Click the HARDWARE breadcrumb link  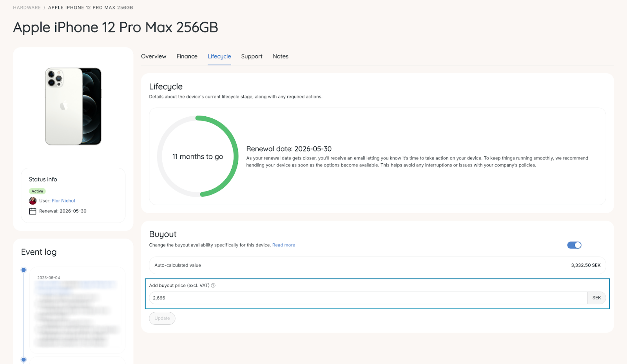pos(27,8)
